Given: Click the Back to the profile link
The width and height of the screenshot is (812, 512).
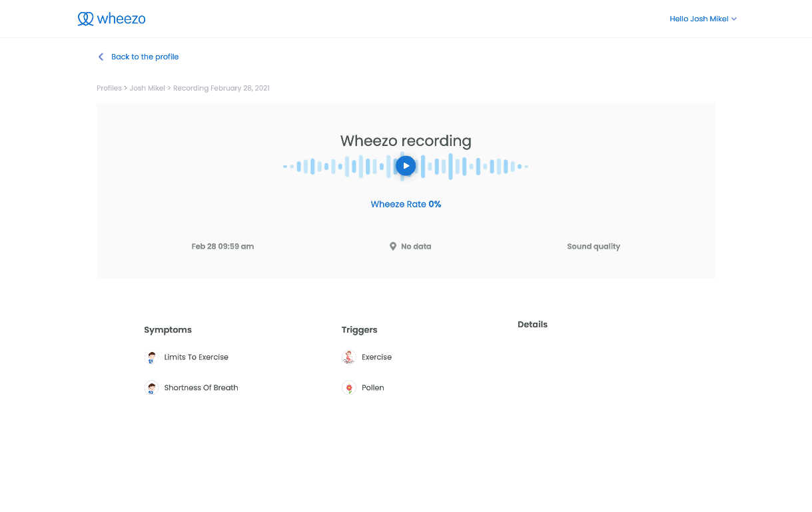Looking at the screenshot, I should tap(145, 57).
